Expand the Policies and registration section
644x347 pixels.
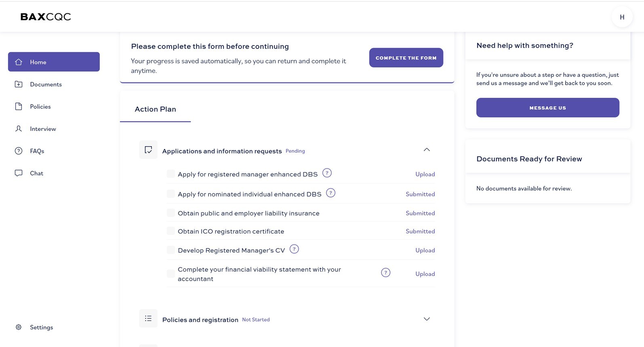(427, 319)
